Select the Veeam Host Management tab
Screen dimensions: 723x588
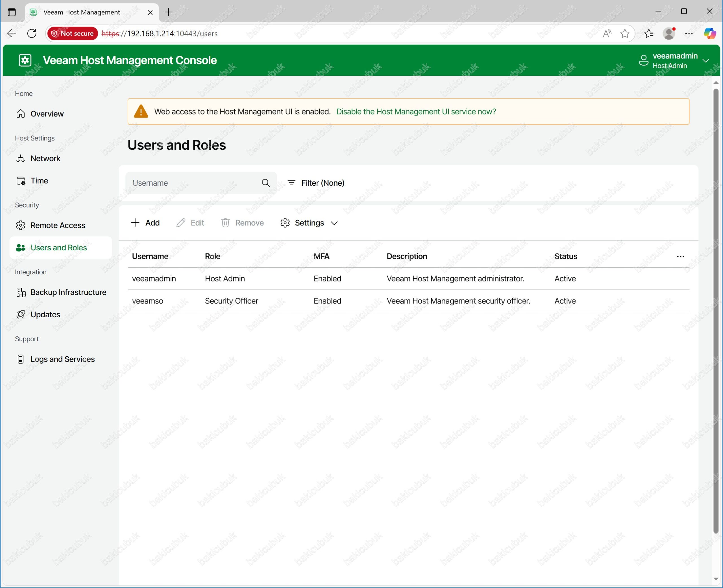tap(92, 12)
